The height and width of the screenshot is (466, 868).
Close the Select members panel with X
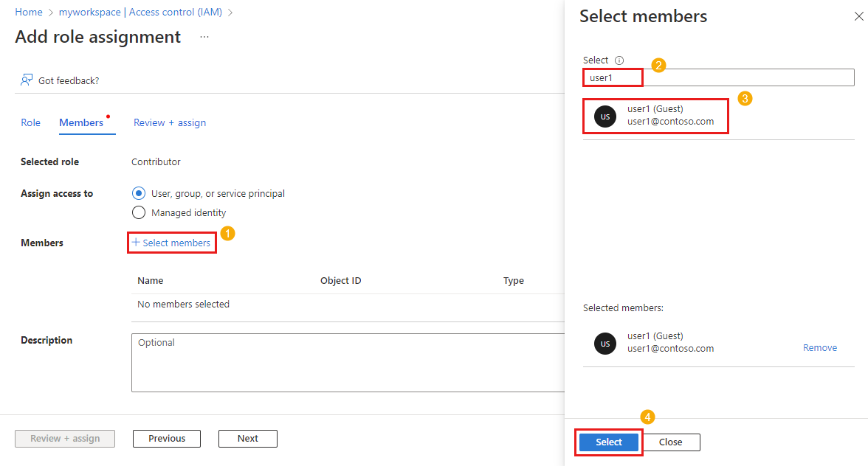click(x=858, y=17)
